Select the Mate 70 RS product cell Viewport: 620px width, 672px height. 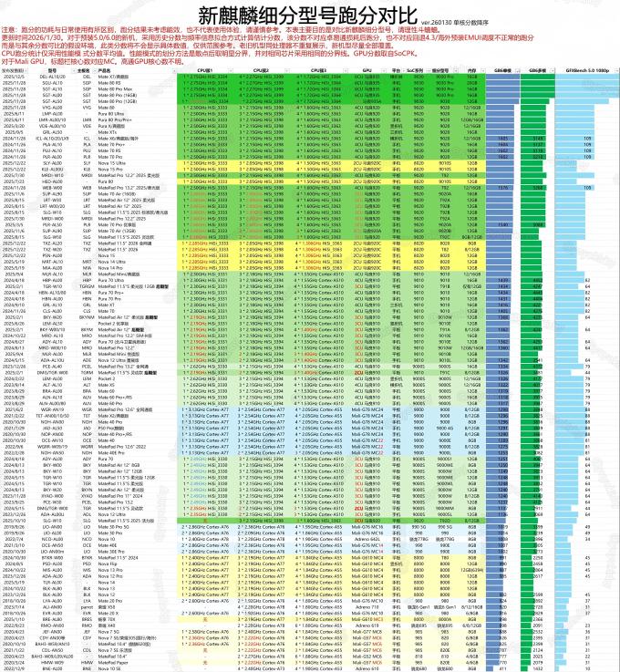109,150
